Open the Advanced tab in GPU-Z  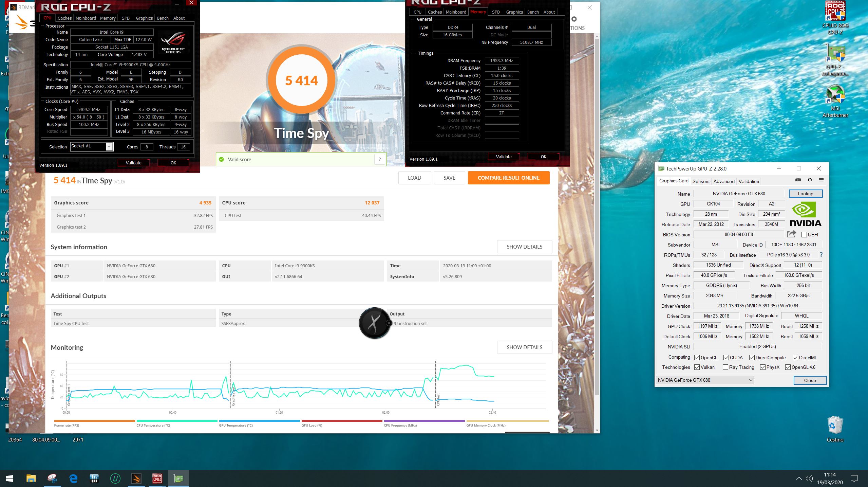(724, 181)
